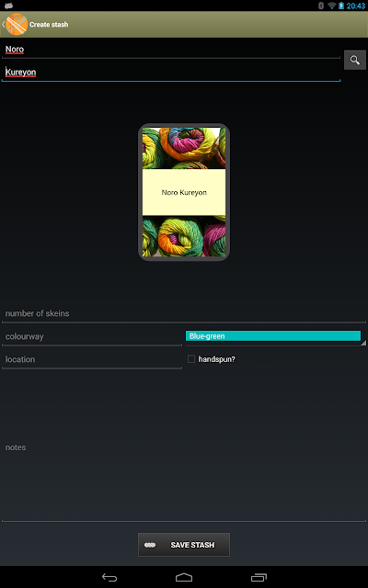The image size is (368, 588).
Task: Tap the back chevron beside app icon
Action: [x=3, y=25]
